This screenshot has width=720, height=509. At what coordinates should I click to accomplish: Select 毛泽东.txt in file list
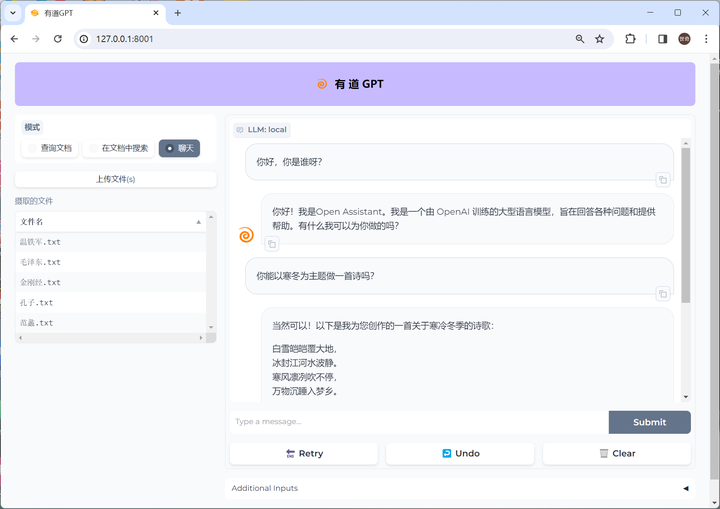111,262
